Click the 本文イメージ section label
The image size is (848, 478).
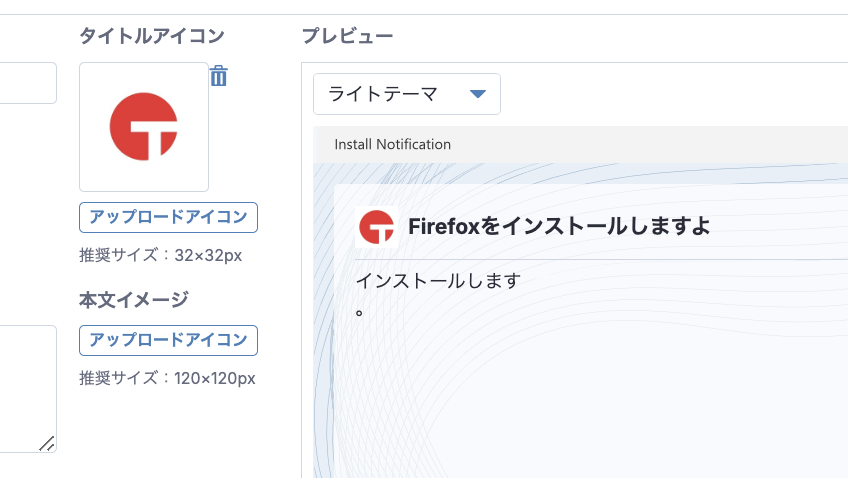[x=134, y=299]
